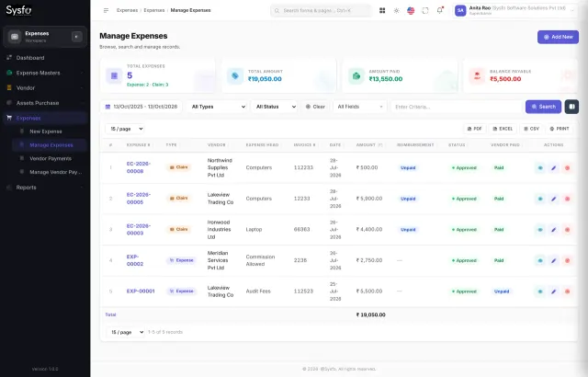This screenshot has height=377, width=588.
Task: Expand Expense Masters sidebar menu
Action: [45, 73]
